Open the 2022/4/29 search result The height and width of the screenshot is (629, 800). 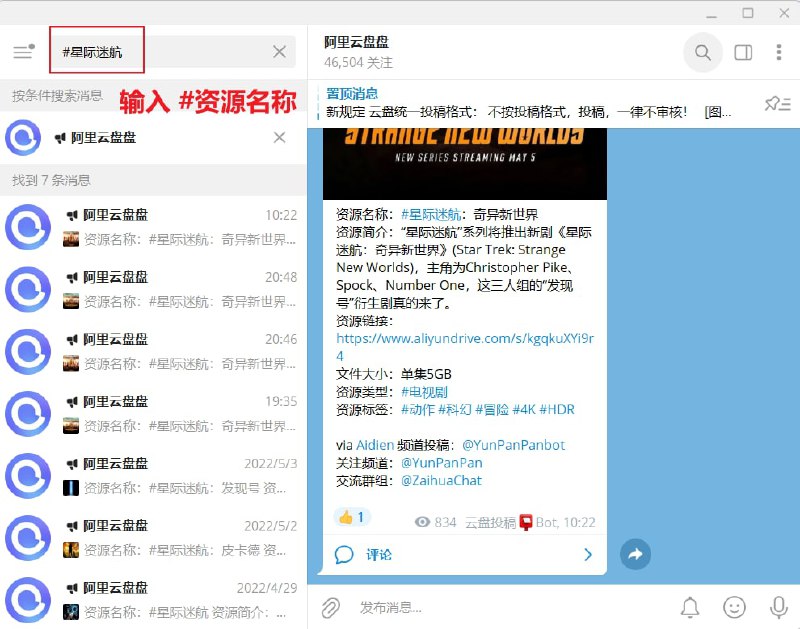153,599
